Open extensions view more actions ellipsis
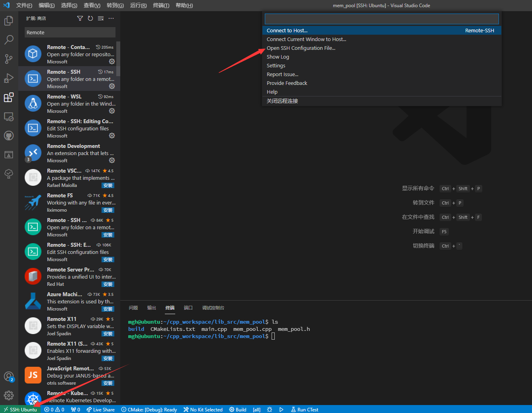The height and width of the screenshot is (413, 532). tap(111, 18)
